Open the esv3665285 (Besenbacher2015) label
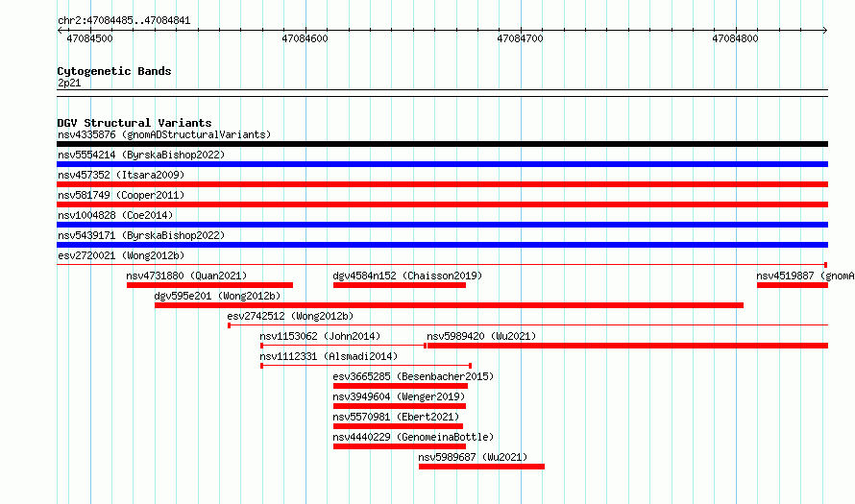Viewport: 855px width, 504px height. pyautogui.click(x=413, y=376)
